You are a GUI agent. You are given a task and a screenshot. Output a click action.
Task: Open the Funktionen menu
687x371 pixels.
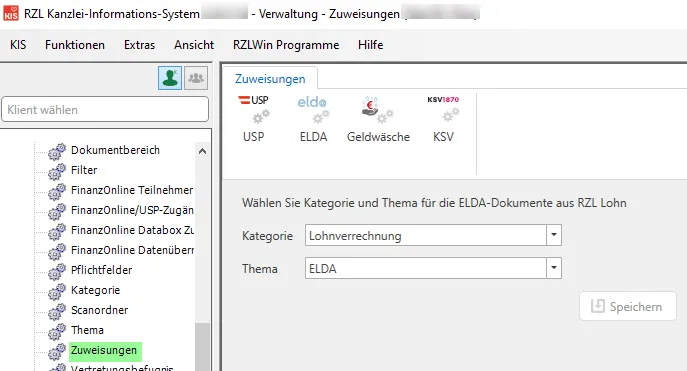[x=75, y=45]
